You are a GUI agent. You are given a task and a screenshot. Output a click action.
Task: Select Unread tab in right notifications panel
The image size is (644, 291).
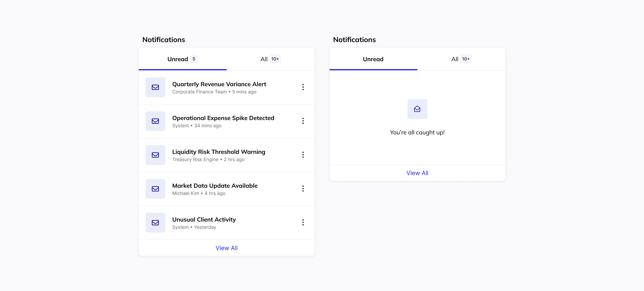[x=373, y=59]
